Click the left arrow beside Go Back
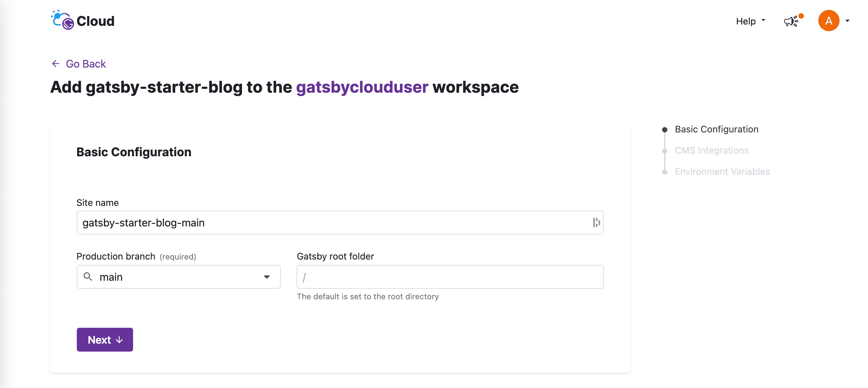 coord(56,64)
